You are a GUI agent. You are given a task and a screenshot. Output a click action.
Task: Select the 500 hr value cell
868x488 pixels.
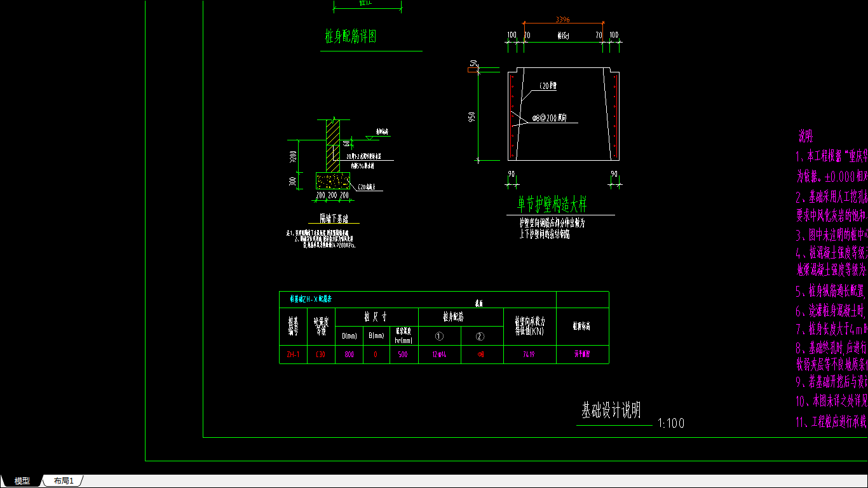[403, 355]
